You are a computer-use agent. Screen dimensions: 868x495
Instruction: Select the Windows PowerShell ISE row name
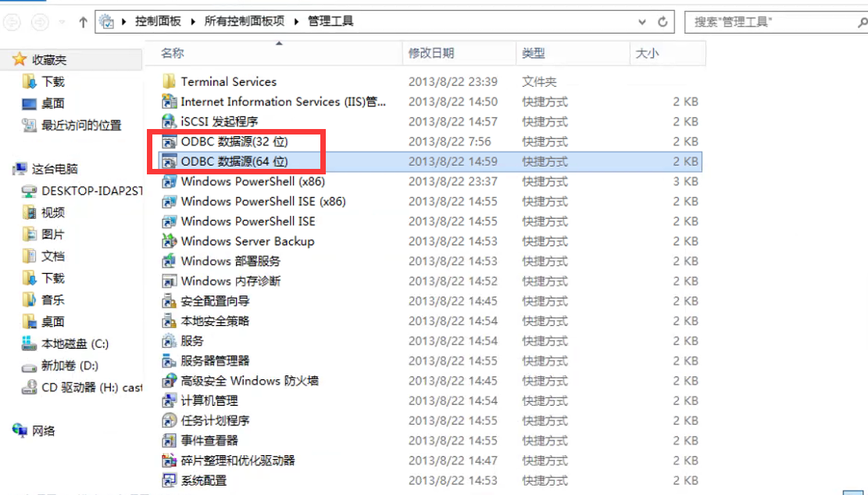coord(248,221)
